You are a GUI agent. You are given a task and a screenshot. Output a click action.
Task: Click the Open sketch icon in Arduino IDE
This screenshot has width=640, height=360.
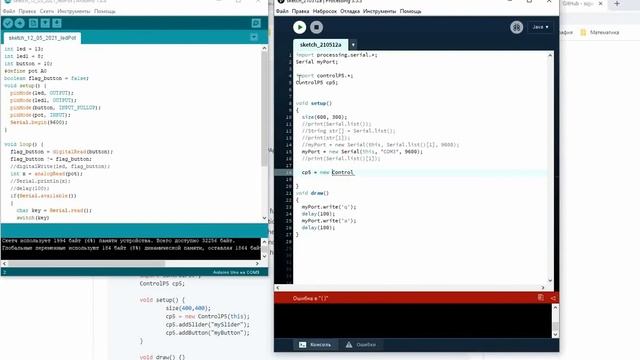(x=45, y=23)
